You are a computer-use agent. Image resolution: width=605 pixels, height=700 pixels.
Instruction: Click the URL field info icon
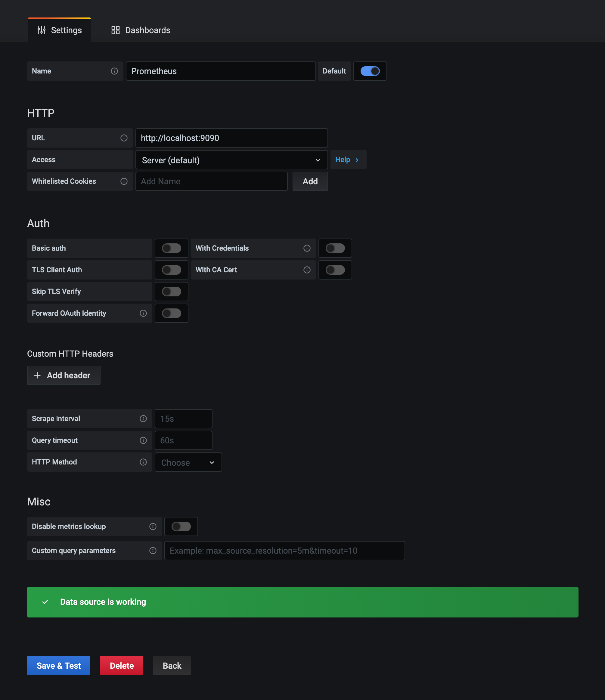click(x=124, y=138)
